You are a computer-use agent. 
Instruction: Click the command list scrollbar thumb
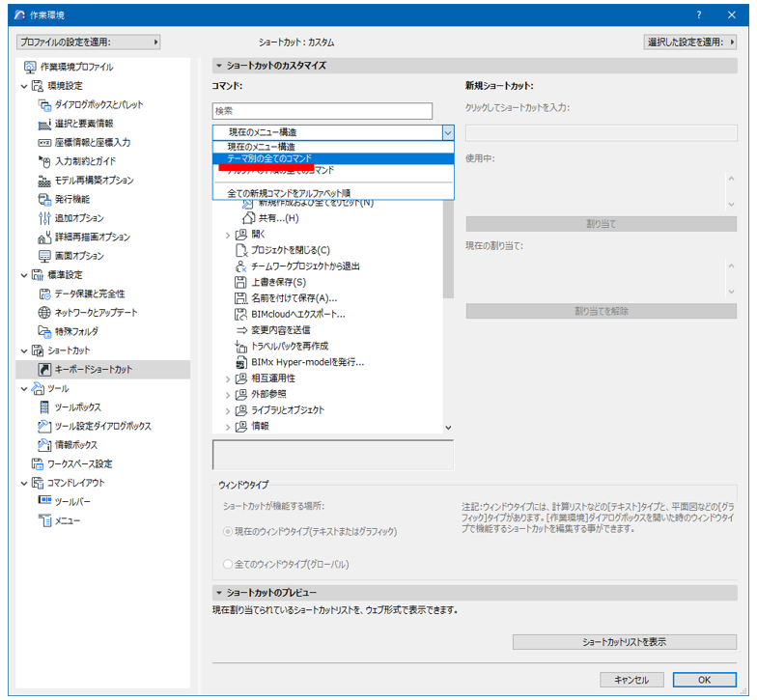point(448,249)
